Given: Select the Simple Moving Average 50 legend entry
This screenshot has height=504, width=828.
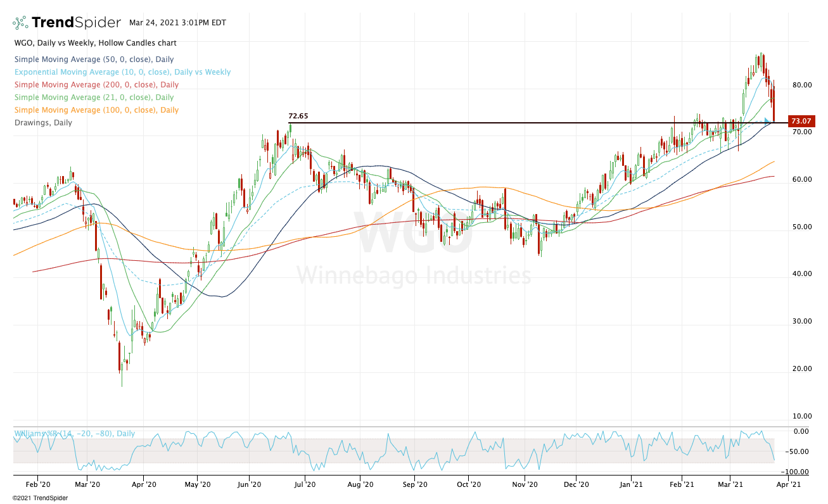Looking at the screenshot, I should 93,60.
